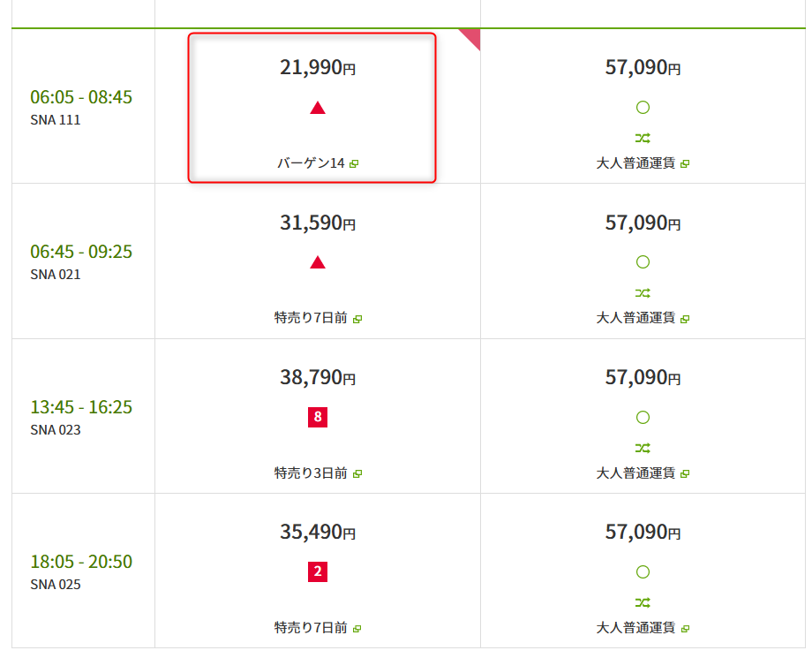The image size is (812, 658).
Task: Open the バーゲン14 fare details external link icon
Action: click(354, 163)
